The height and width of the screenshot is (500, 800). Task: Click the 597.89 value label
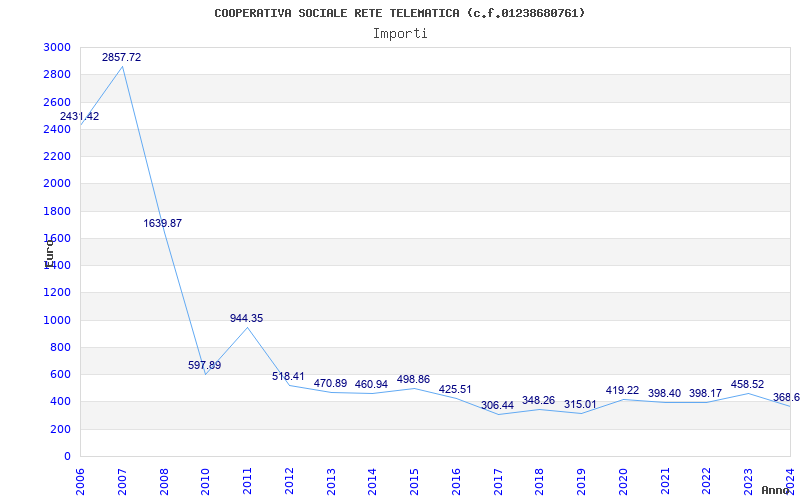pos(205,365)
